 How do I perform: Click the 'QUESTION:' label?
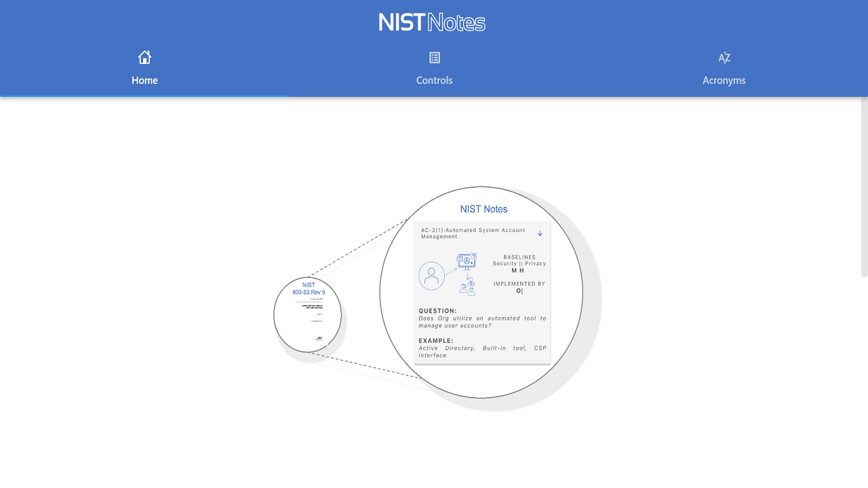[x=437, y=311]
